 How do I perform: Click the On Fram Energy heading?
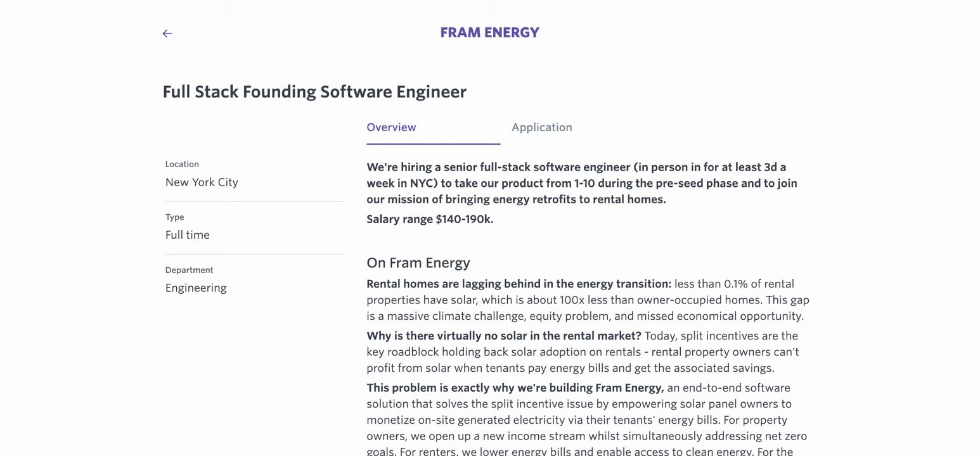tap(418, 263)
